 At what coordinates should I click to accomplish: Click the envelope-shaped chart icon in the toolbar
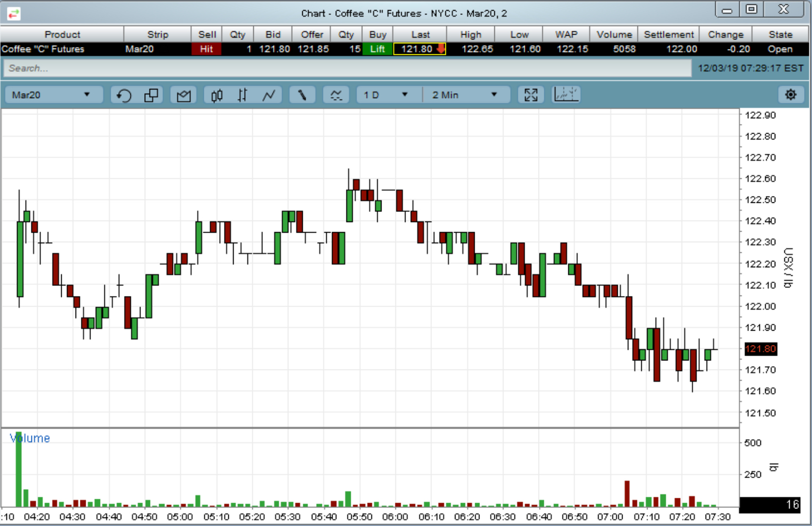184,95
